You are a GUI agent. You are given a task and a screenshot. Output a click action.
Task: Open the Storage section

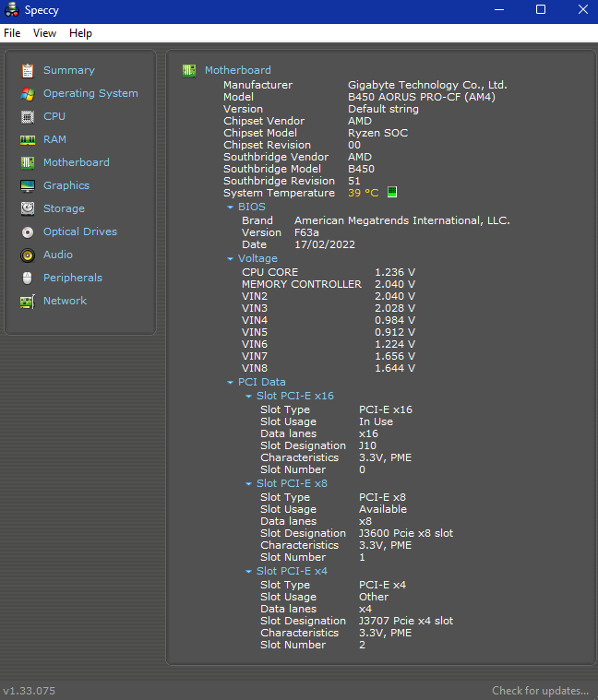64,209
